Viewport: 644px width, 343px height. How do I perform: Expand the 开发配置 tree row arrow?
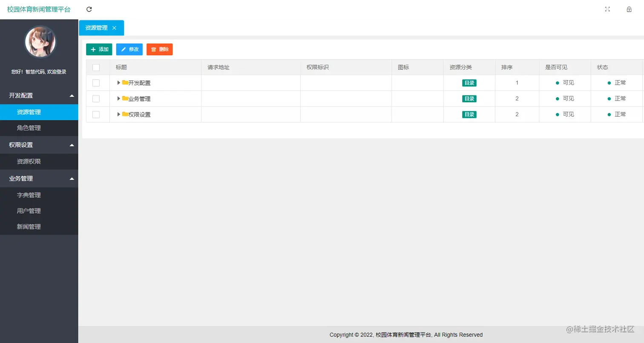(119, 83)
